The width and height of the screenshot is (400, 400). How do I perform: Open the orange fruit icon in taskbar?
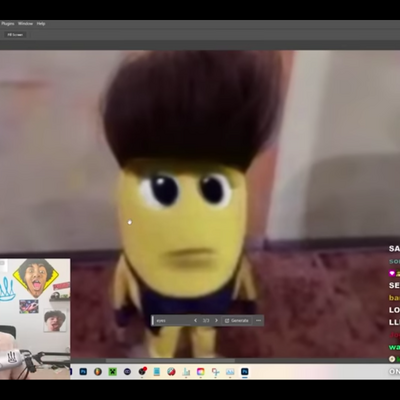(x=98, y=371)
